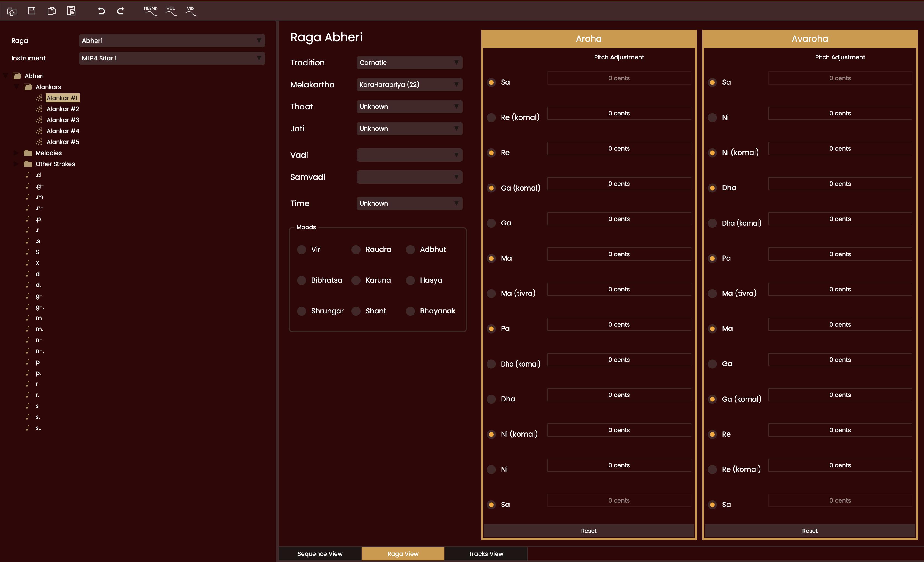
Task: Save using the floppy disk icon
Action: point(32,11)
